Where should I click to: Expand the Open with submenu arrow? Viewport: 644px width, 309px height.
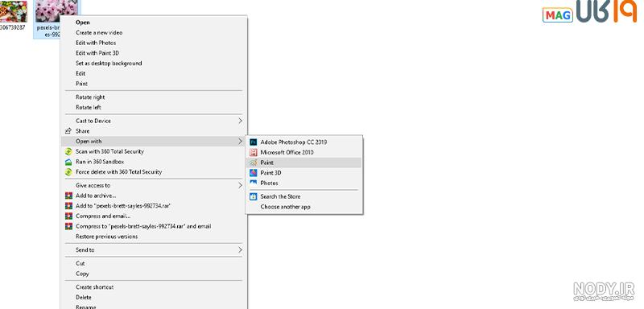[240, 141]
